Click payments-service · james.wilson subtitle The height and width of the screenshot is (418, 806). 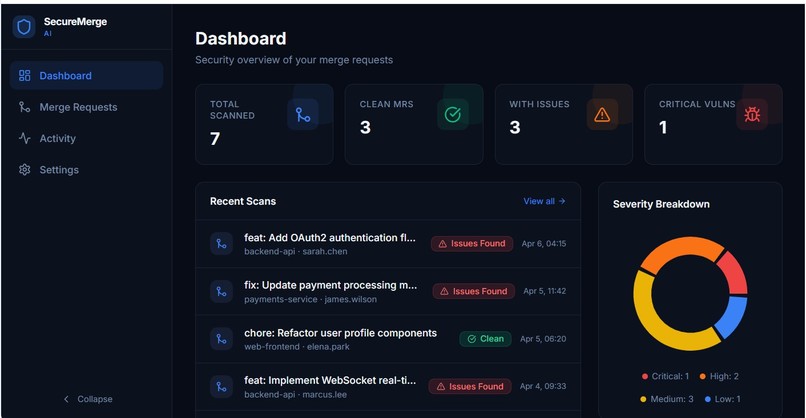click(310, 299)
